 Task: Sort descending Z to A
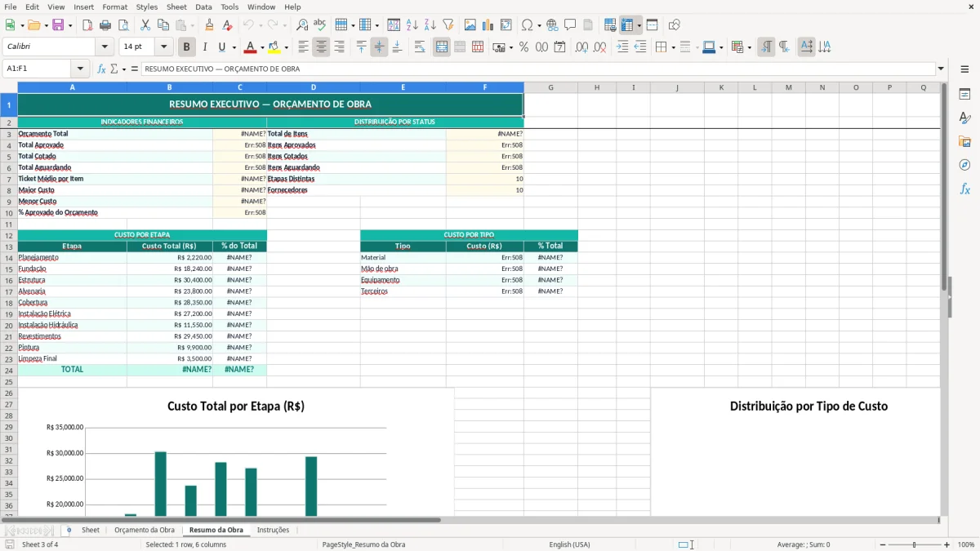coord(430,25)
